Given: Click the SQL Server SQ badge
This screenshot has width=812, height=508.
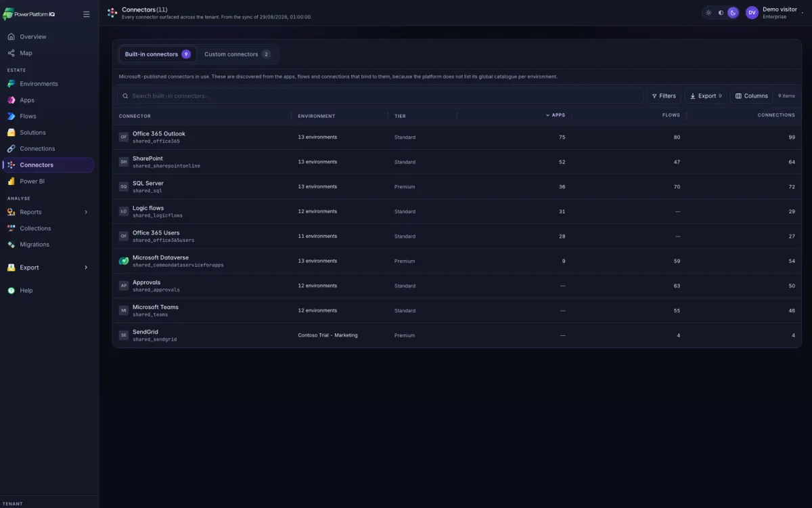Looking at the screenshot, I should pos(124,186).
